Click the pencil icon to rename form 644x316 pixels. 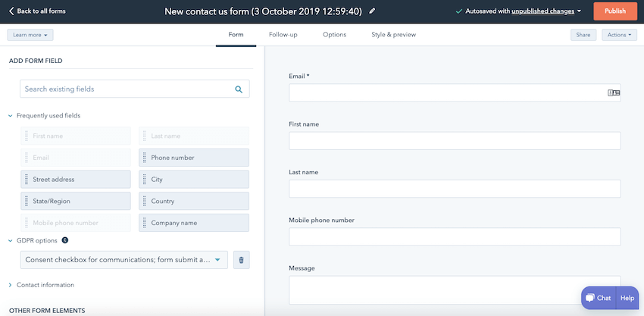click(372, 11)
